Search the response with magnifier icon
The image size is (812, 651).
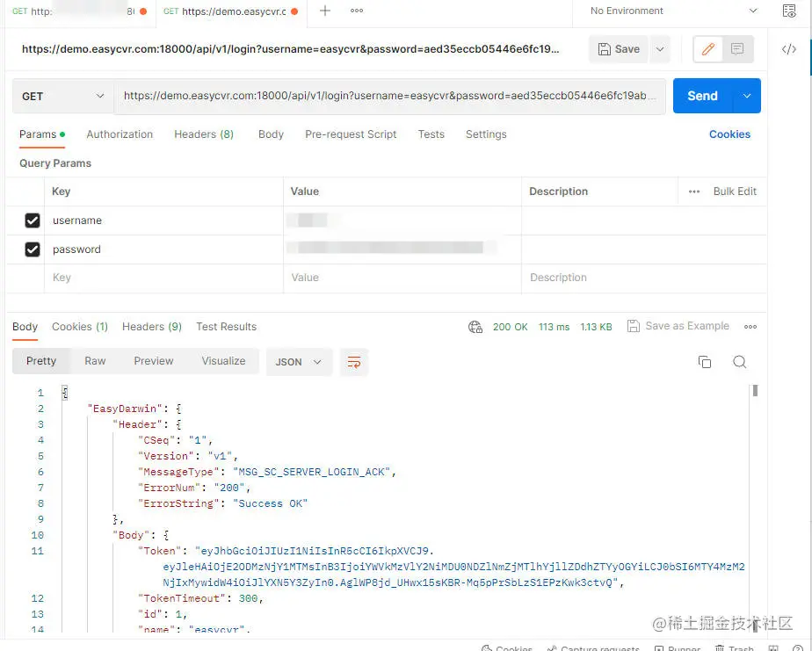click(740, 362)
